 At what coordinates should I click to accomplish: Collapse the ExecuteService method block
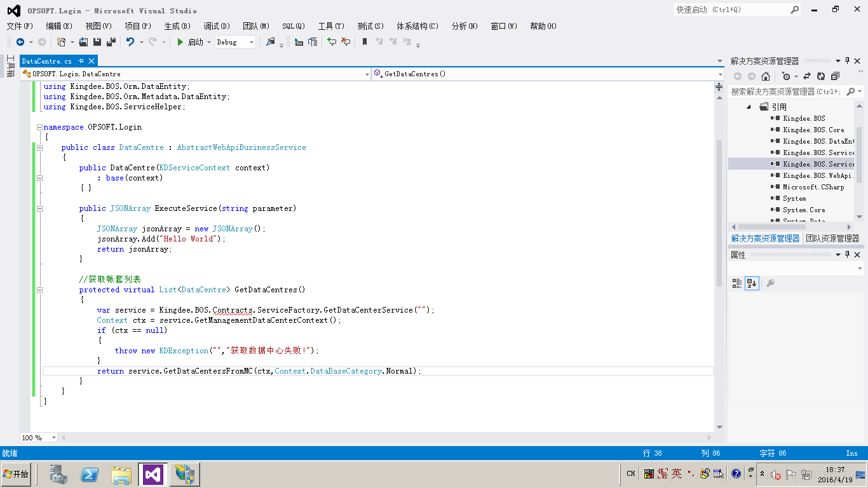[39, 208]
